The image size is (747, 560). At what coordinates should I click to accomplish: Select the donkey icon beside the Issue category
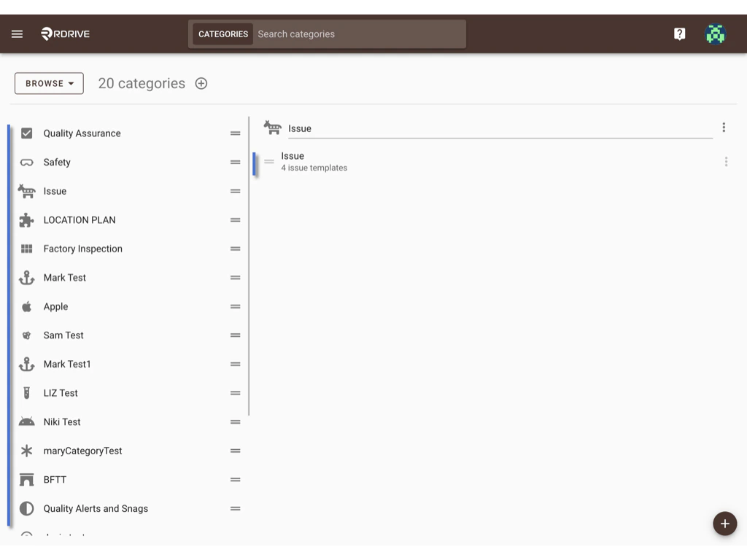[x=26, y=191]
